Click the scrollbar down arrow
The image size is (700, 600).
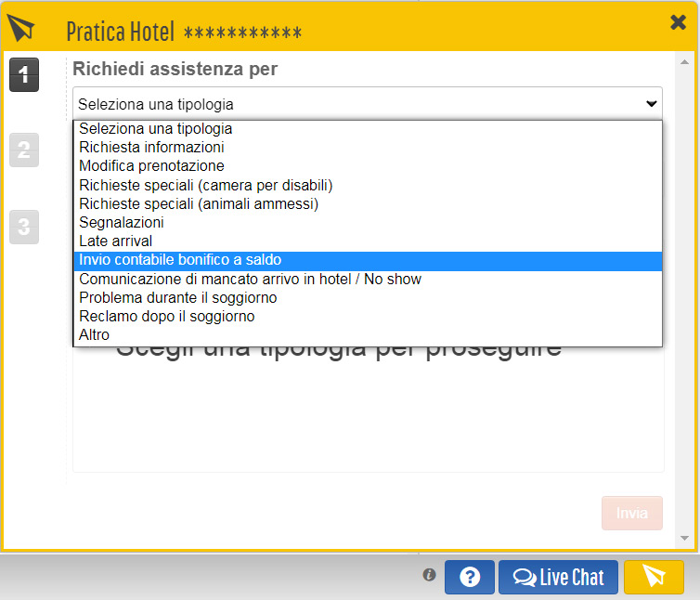(x=685, y=539)
